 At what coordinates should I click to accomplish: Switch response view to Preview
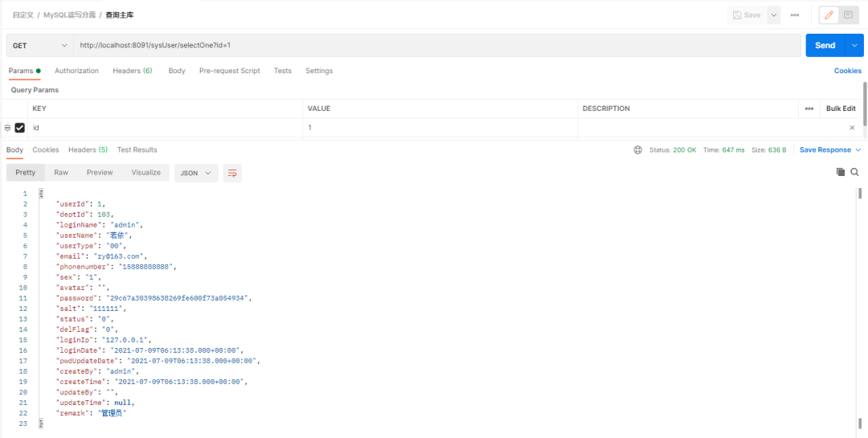point(100,173)
